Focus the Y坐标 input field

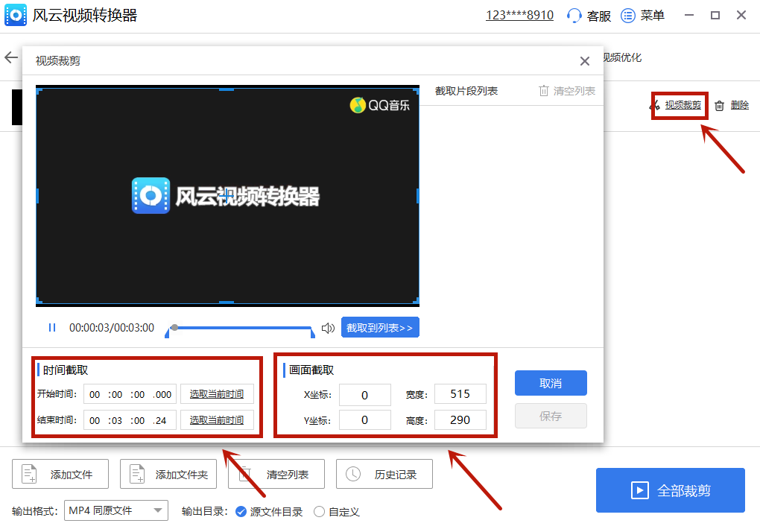(365, 419)
